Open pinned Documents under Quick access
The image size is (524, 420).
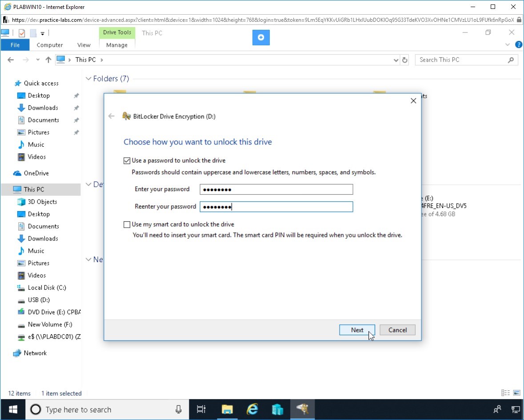click(43, 120)
